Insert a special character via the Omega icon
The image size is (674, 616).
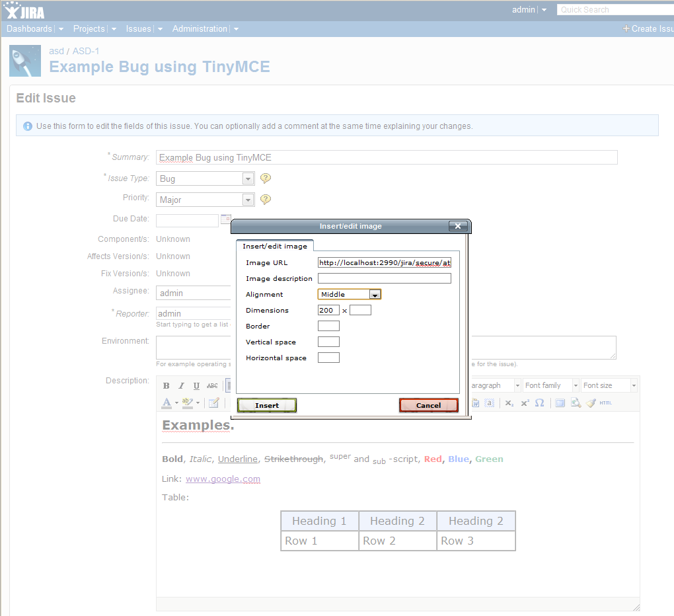point(539,403)
